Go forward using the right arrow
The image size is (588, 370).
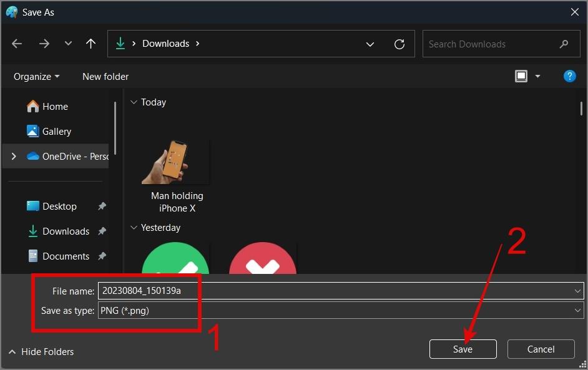44,44
